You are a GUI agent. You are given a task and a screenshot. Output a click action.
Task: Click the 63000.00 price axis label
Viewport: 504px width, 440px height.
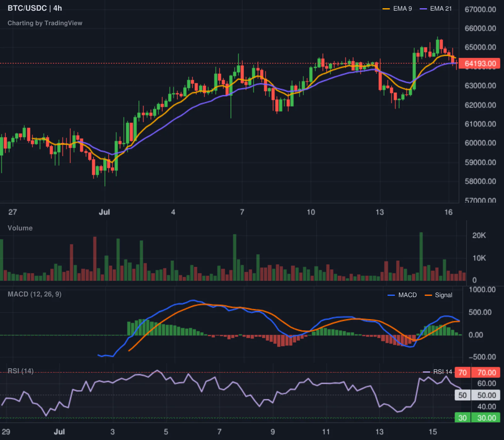480,86
